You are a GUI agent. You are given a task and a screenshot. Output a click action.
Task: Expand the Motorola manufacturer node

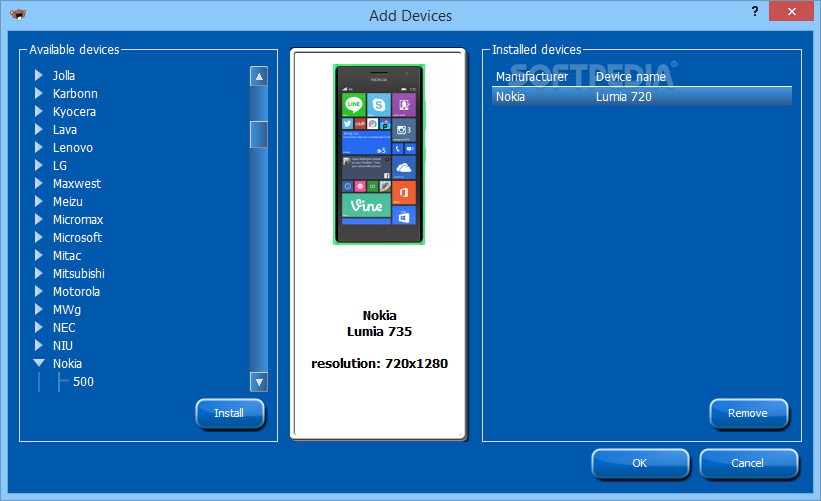(38, 291)
